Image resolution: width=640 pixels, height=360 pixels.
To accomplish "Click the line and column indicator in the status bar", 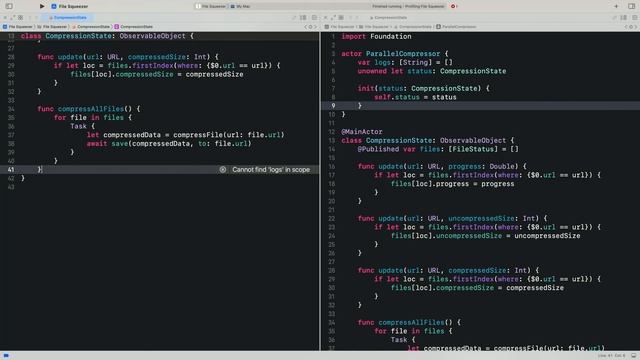I will coord(611,356).
